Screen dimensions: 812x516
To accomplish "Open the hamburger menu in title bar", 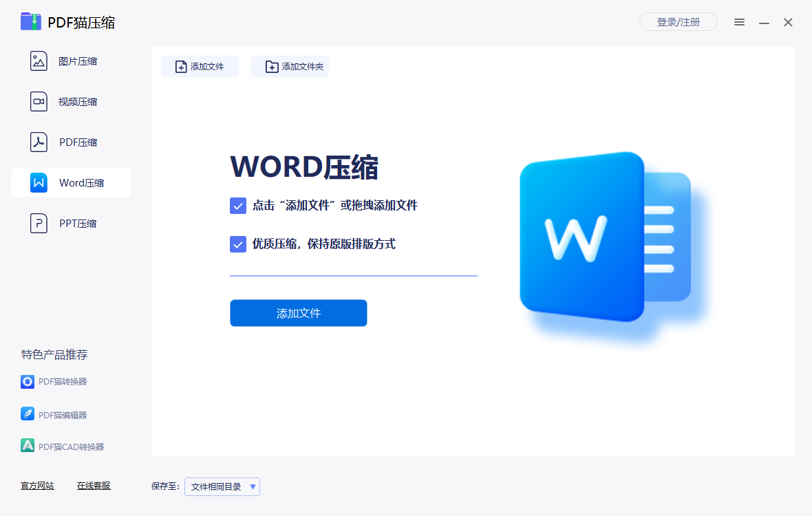I will point(739,22).
